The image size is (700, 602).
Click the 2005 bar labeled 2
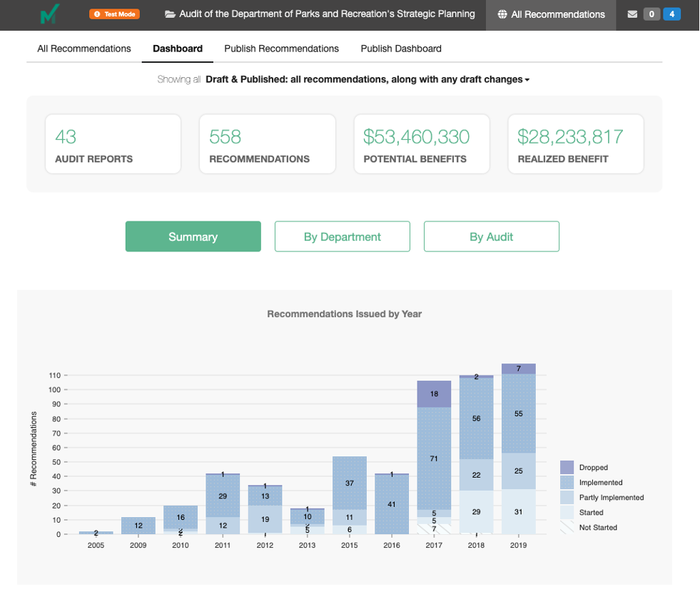pos(96,533)
